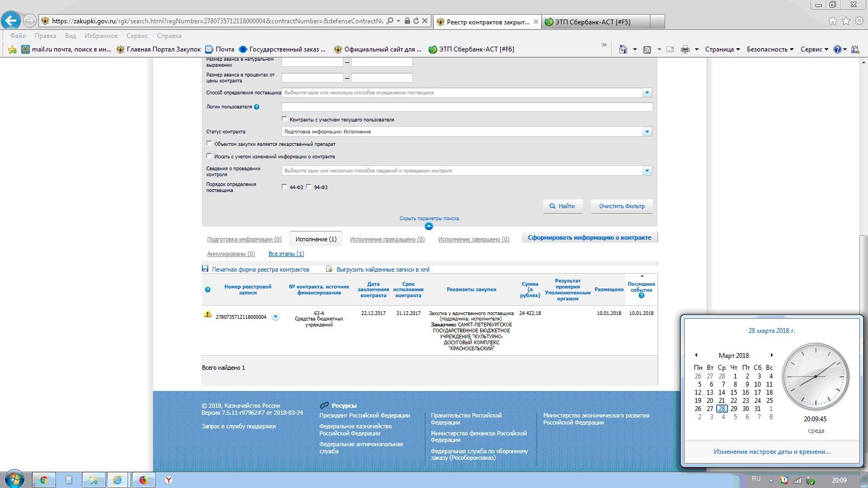868x488 pixels.
Task: Open Internet Explorer from the taskbar
Action: coord(117,480)
